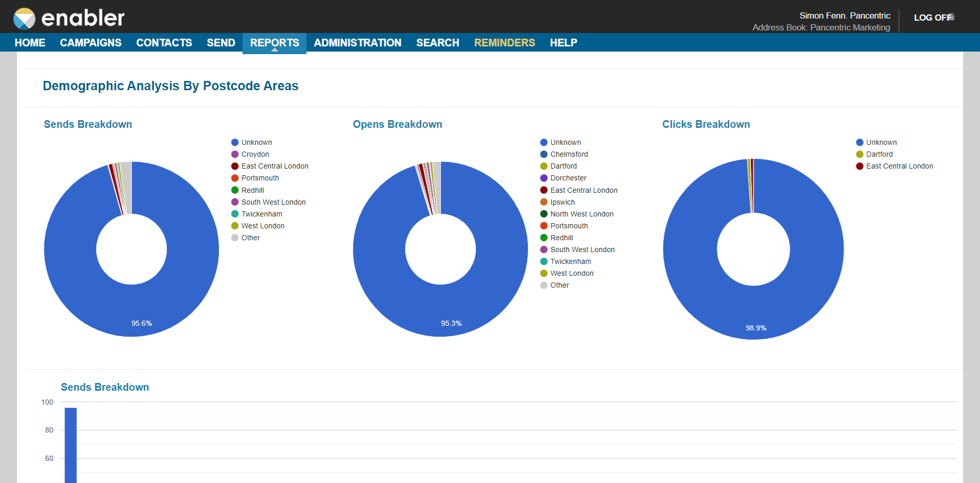980x483 pixels.
Task: Click Portsmouth legend entry in Sends Breakdown
Action: (x=255, y=178)
